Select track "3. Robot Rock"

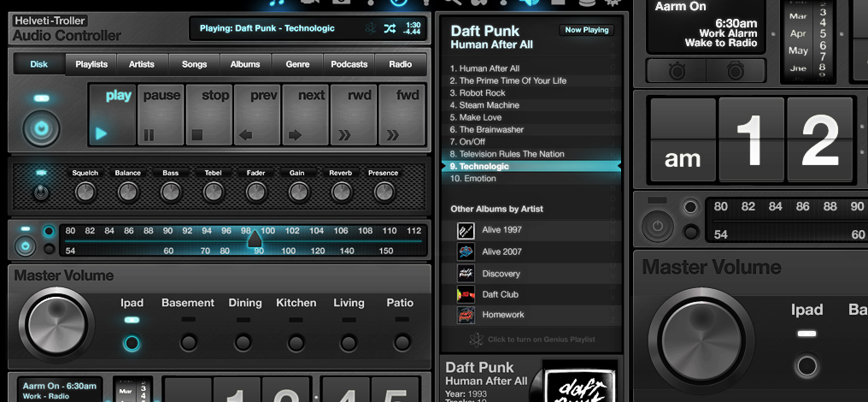tap(531, 93)
